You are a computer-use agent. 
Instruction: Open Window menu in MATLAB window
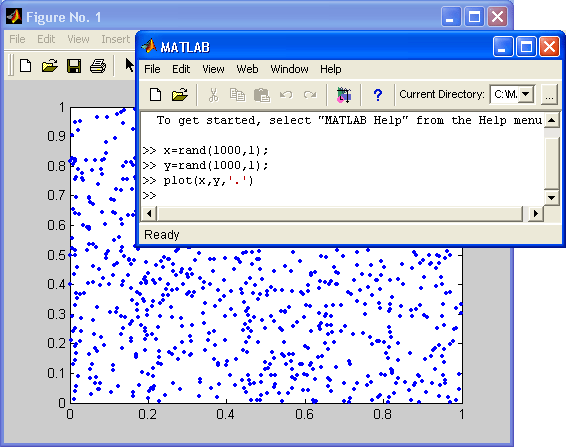coord(289,69)
